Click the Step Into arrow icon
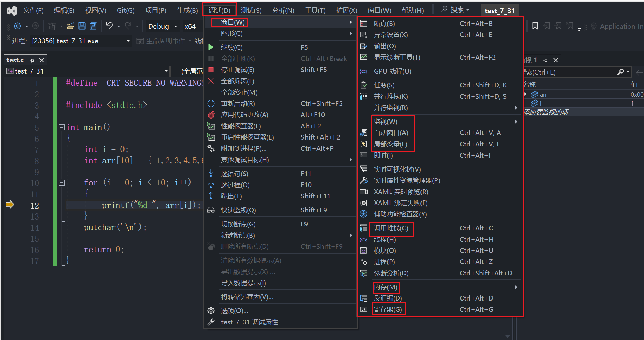 211,174
